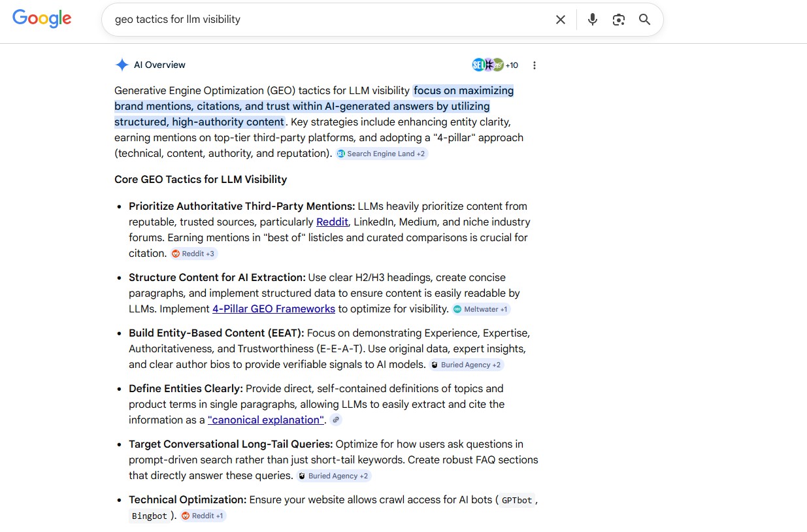Viewport: 807px width, 532px height.
Task: Follow the "canonical explanation" link
Action: coord(267,420)
